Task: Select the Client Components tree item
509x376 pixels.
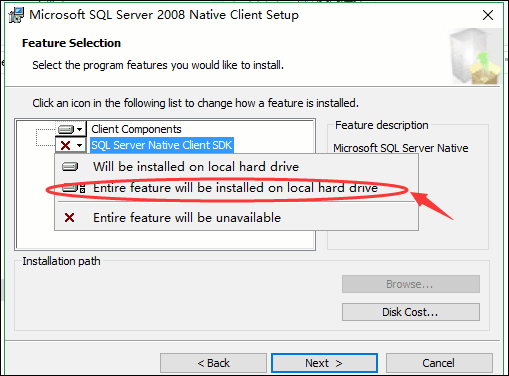Action: [x=136, y=129]
